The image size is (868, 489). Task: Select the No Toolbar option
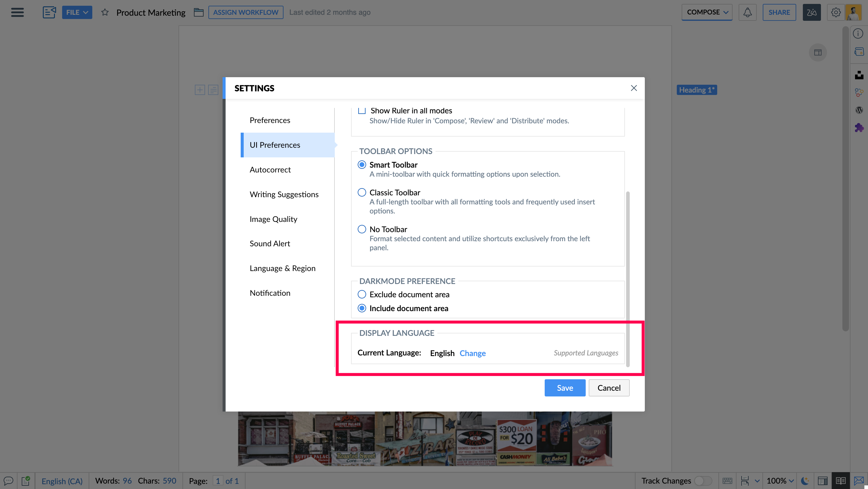click(362, 229)
